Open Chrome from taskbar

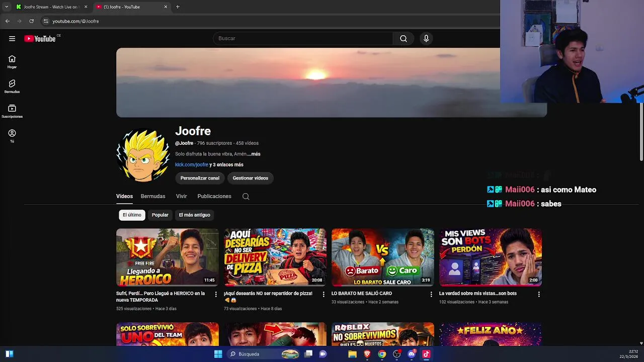coord(382,354)
